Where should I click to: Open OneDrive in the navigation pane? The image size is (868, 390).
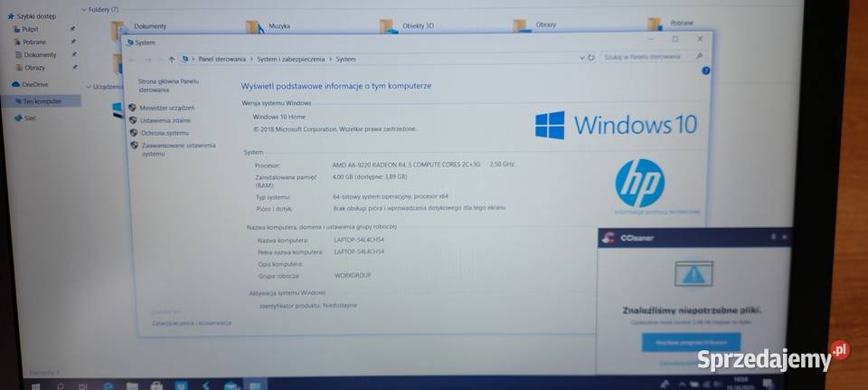coord(35,84)
